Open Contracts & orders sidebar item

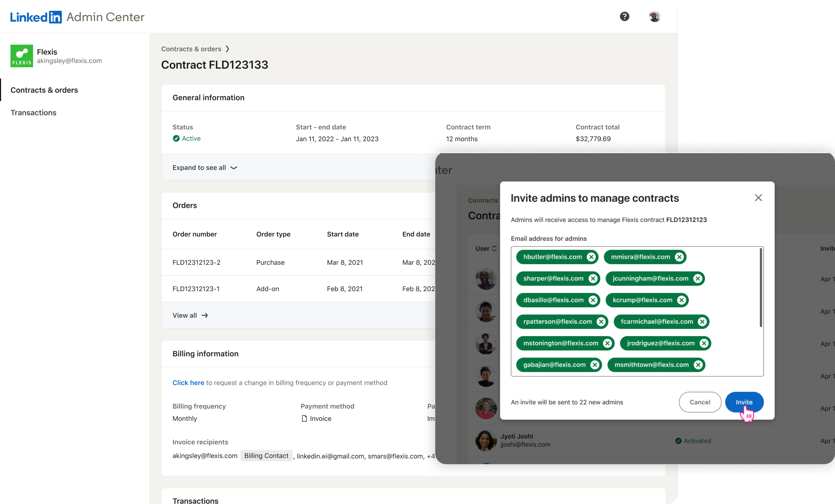pos(44,90)
